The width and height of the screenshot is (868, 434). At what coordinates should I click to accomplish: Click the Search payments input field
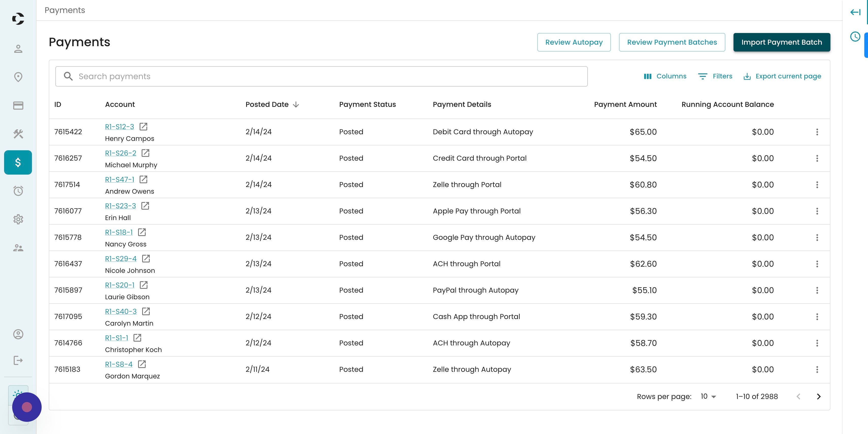pyautogui.click(x=321, y=76)
